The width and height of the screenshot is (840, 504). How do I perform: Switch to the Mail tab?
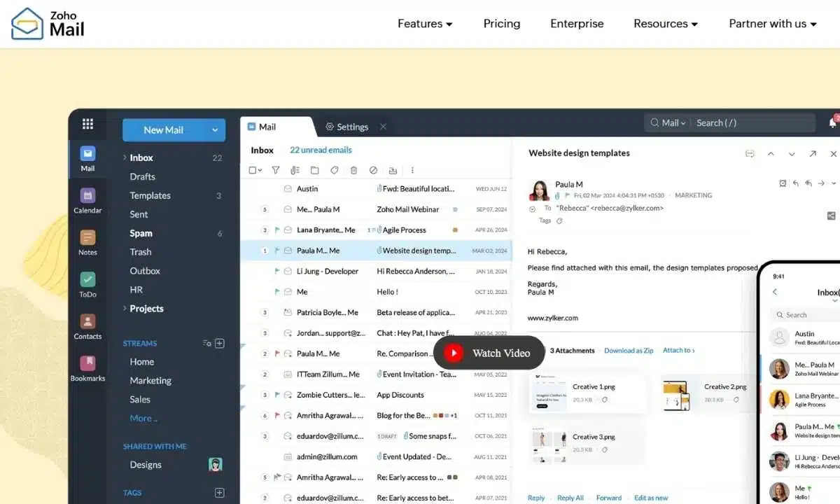coord(267,127)
